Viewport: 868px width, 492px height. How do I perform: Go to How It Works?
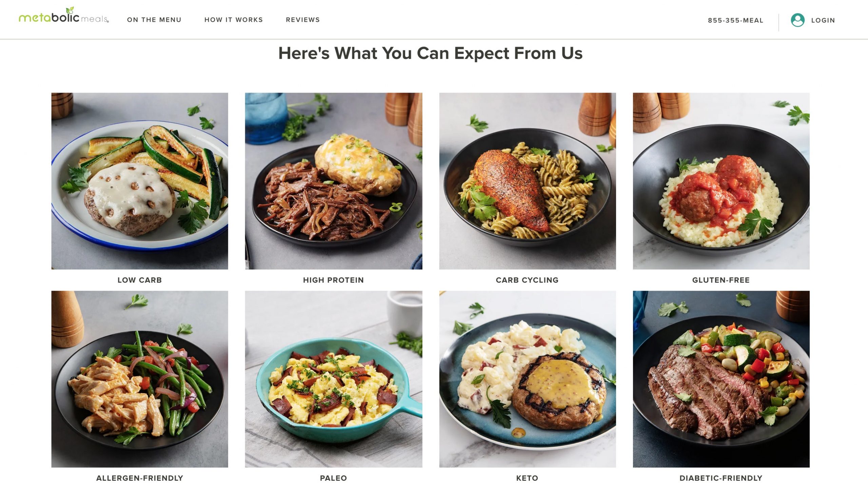[234, 20]
